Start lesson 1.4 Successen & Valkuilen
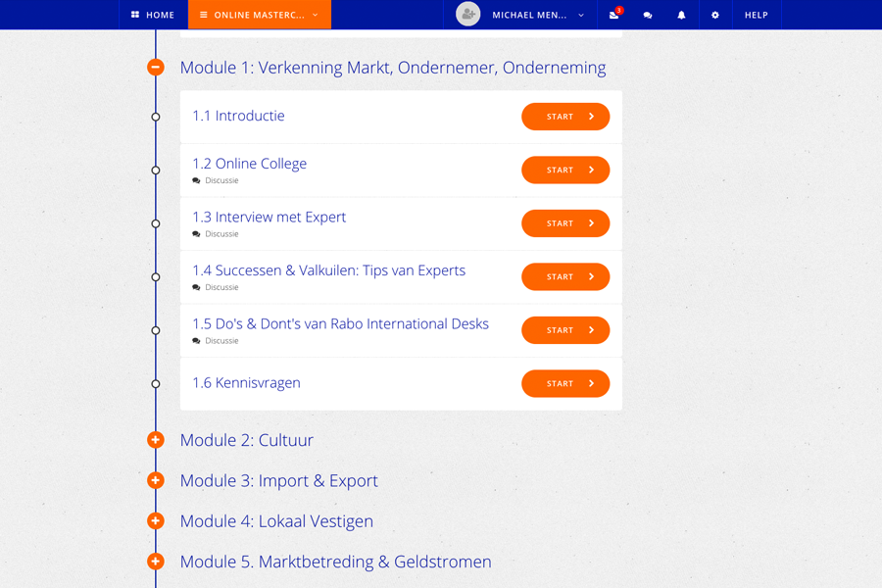 coord(565,276)
